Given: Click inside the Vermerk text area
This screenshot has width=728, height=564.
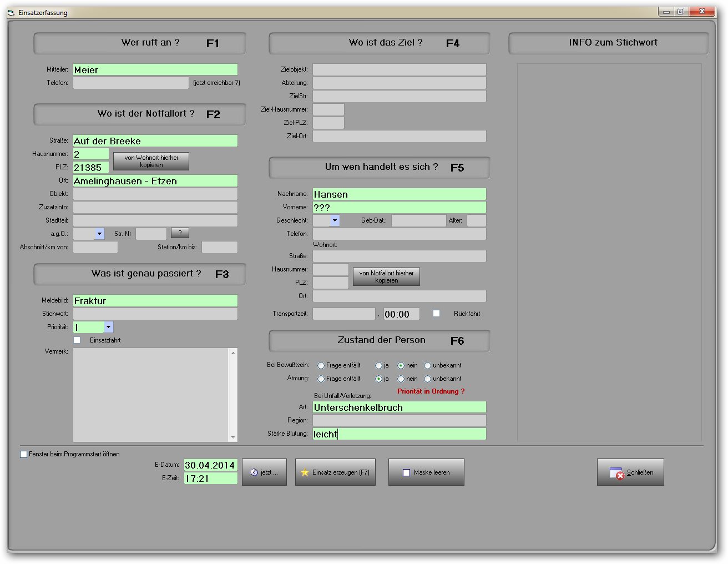Looking at the screenshot, I should [151, 395].
